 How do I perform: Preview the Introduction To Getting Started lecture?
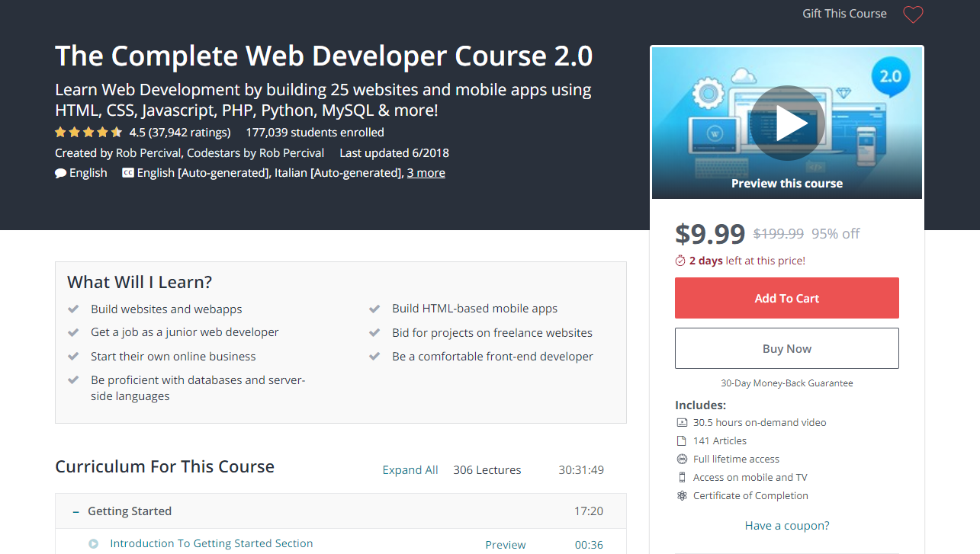[505, 544]
